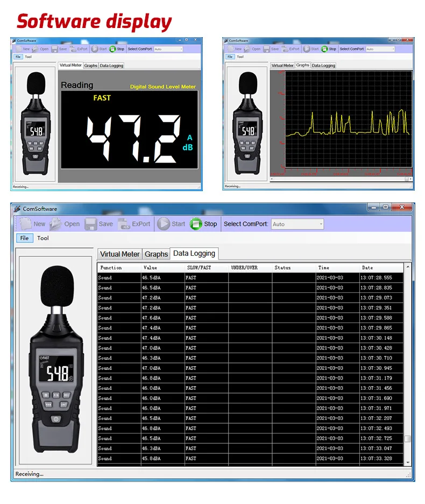Image resolution: width=425 pixels, height=504 pixels.
Task: Open the File menu above the data table
Action: [24, 238]
